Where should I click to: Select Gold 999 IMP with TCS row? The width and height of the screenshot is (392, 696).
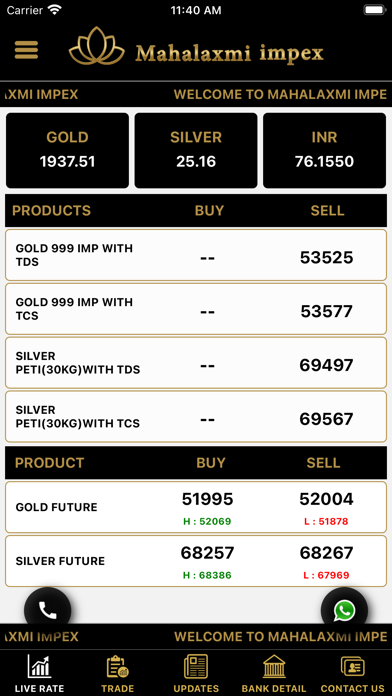coord(196,309)
